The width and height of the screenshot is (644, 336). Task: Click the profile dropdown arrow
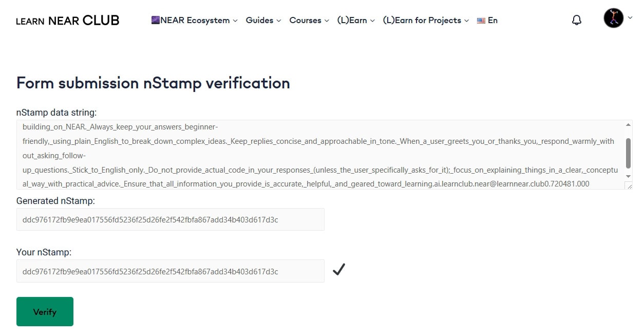tap(630, 17)
